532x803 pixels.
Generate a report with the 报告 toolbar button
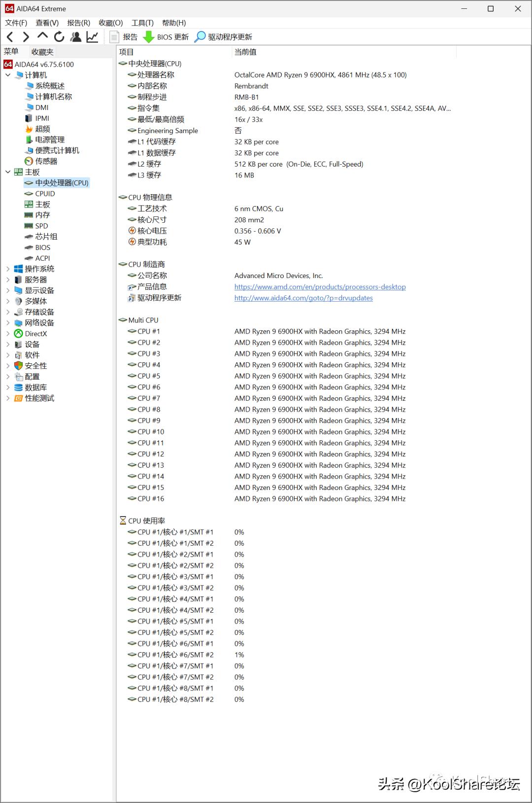[x=124, y=37]
